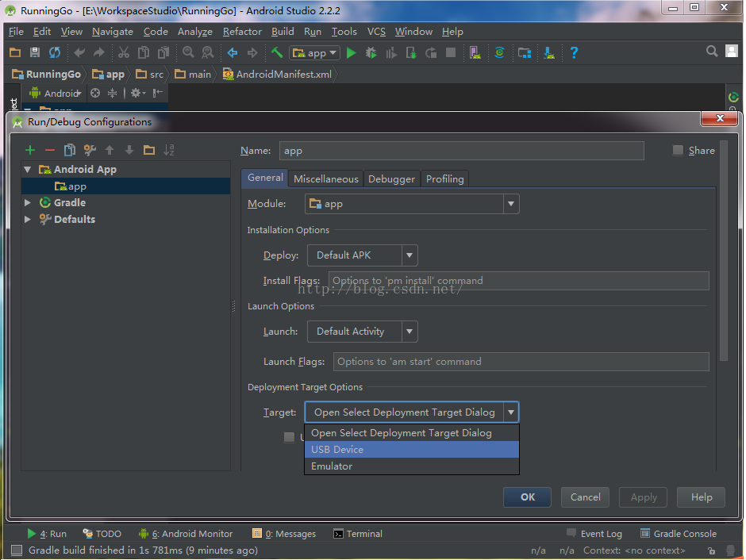Collapse the Android App tree node
The height and width of the screenshot is (560, 746).
point(28,169)
